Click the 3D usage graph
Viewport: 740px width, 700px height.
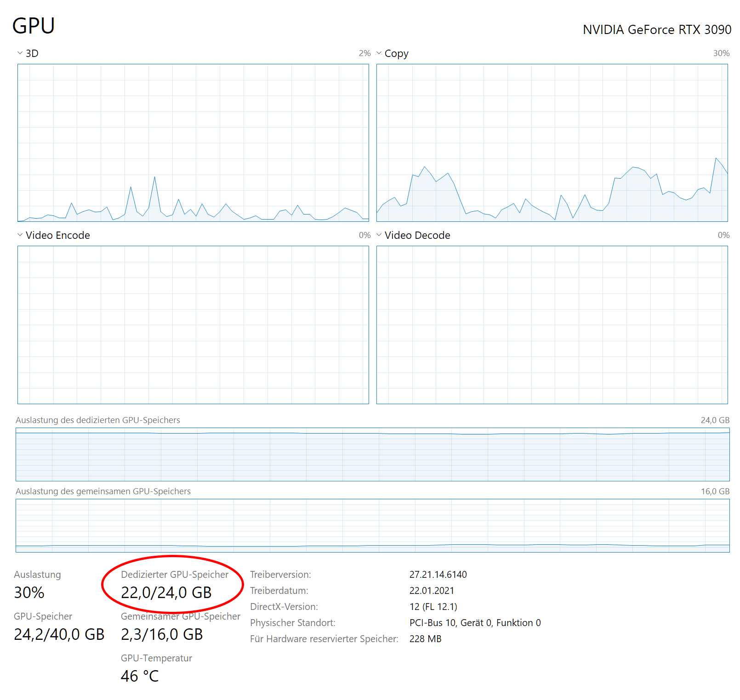pos(193,143)
